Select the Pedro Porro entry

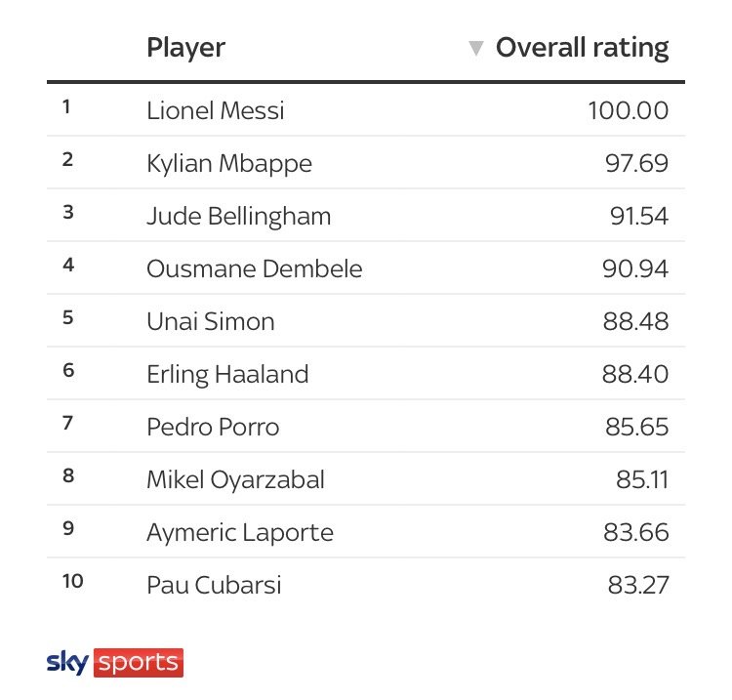(x=213, y=427)
